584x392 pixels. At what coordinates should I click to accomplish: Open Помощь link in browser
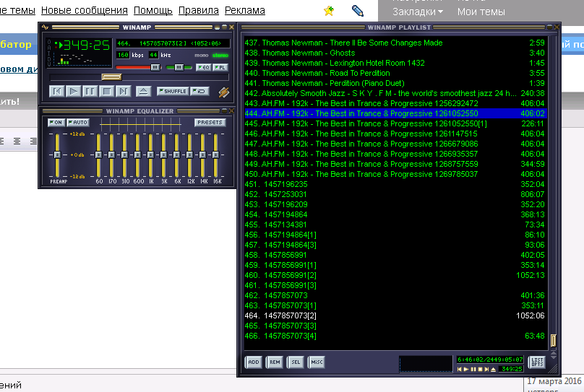click(x=153, y=10)
